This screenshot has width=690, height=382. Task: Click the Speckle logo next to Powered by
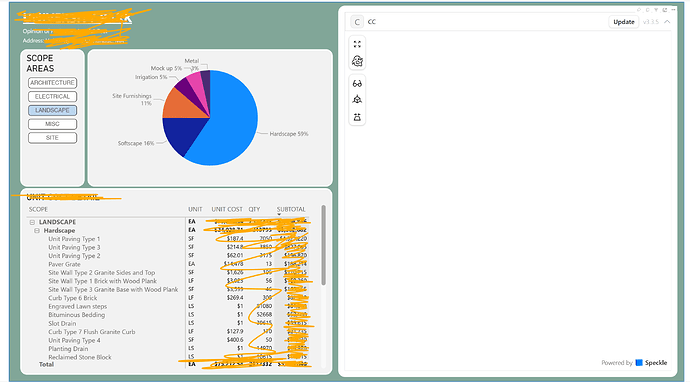(x=639, y=363)
